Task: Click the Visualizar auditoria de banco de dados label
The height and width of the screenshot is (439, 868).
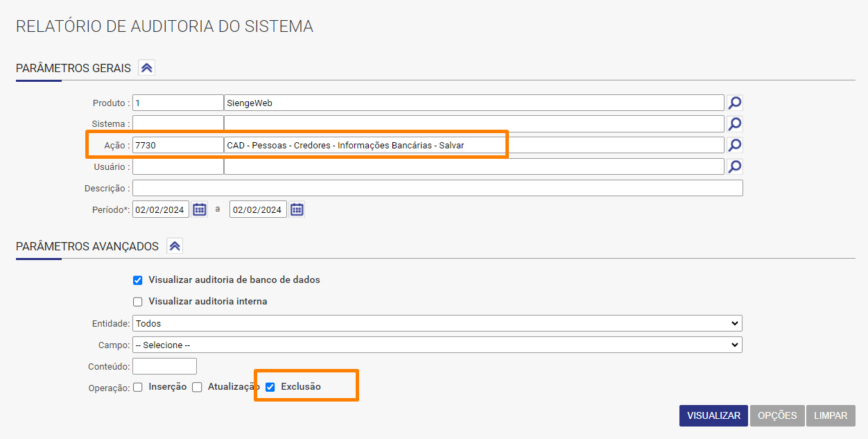Action: point(234,280)
